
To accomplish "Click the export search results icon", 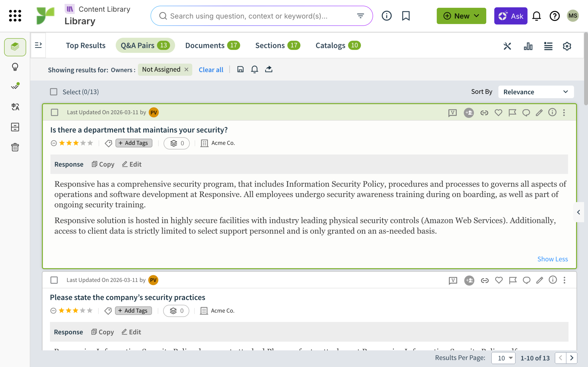I will [269, 70].
